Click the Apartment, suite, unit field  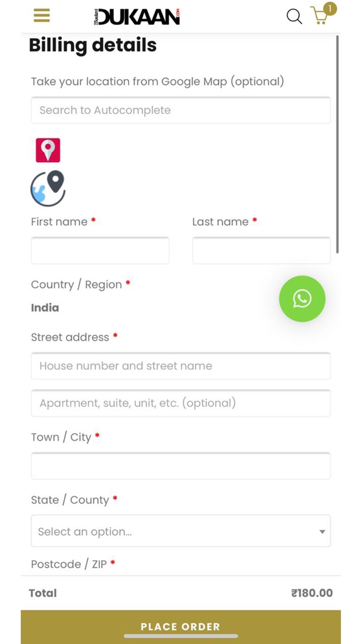(180, 403)
